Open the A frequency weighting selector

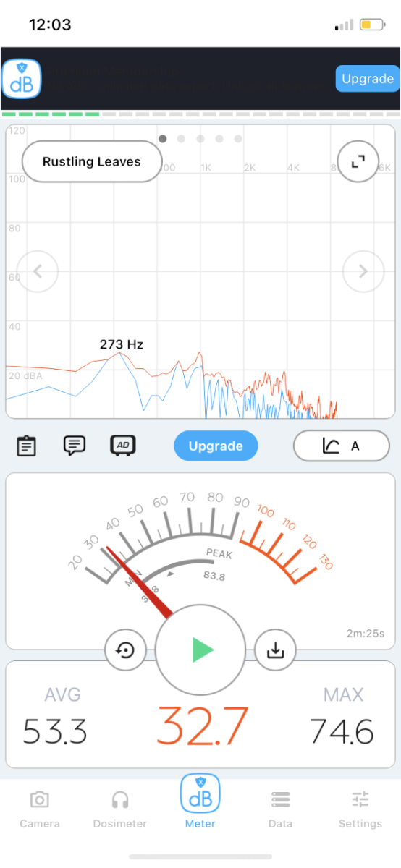coord(342,446)
